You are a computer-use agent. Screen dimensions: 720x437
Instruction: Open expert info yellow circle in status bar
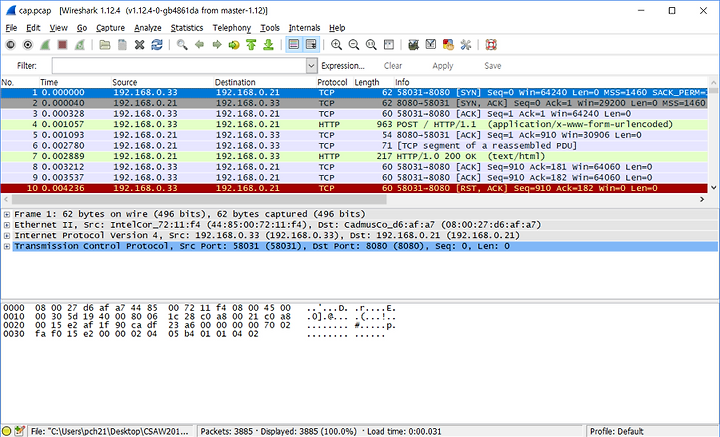[x=6, y=431]
